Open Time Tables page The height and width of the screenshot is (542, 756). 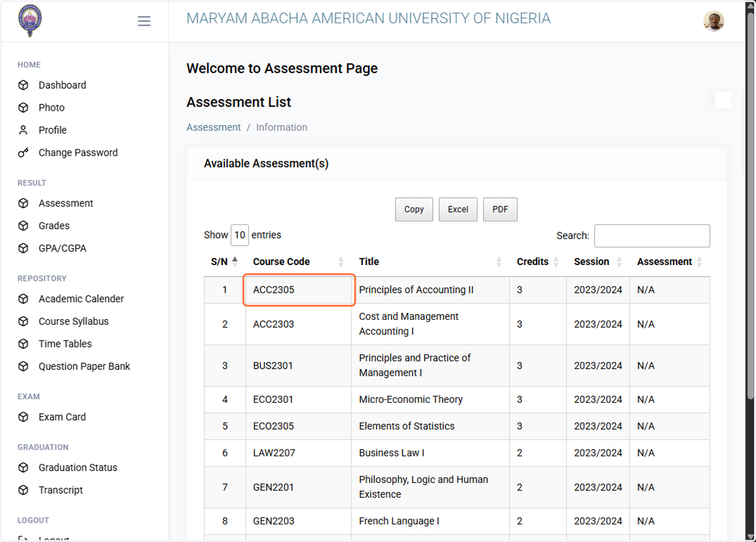point(65,344)
